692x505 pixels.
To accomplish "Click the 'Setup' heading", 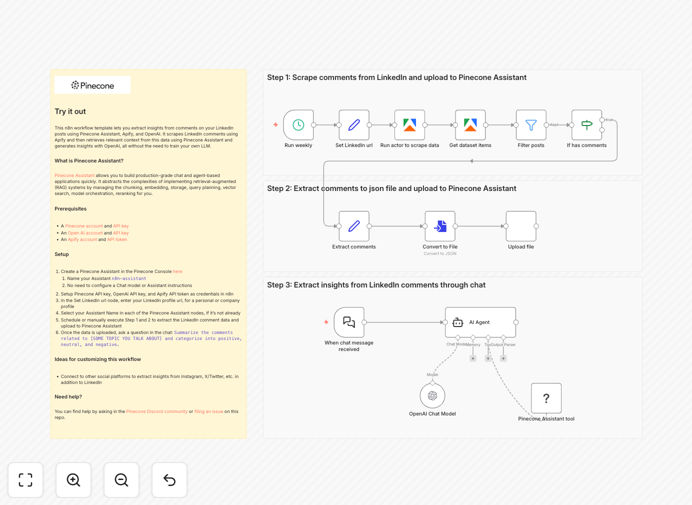I will coord(62,254).
